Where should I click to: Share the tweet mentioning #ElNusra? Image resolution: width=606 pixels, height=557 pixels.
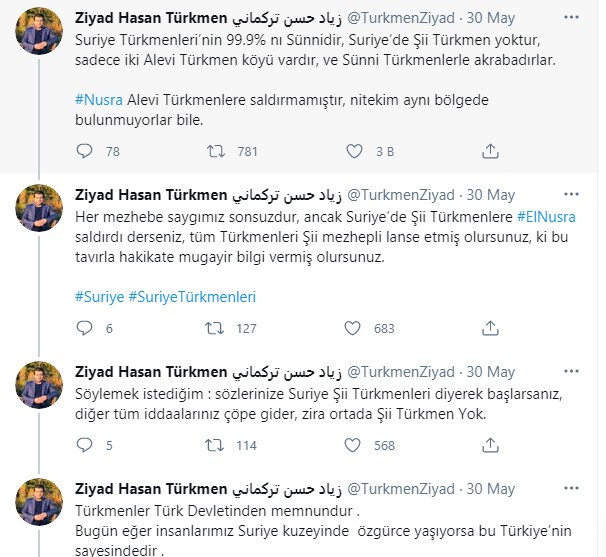coord(490,328)
